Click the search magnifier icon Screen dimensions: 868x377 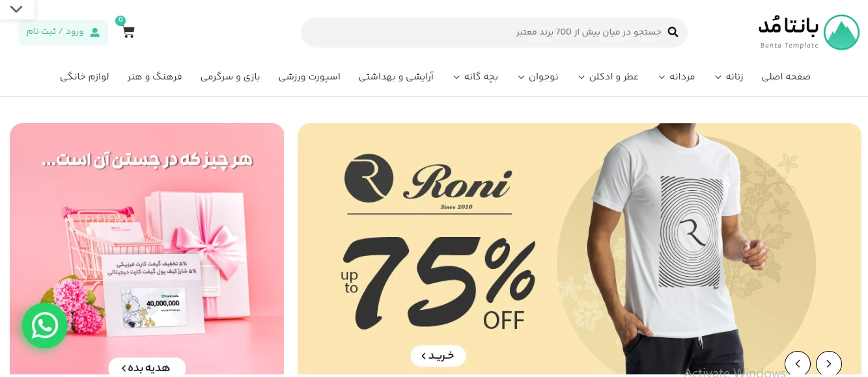pyautogui.click(x=673, y=32)
